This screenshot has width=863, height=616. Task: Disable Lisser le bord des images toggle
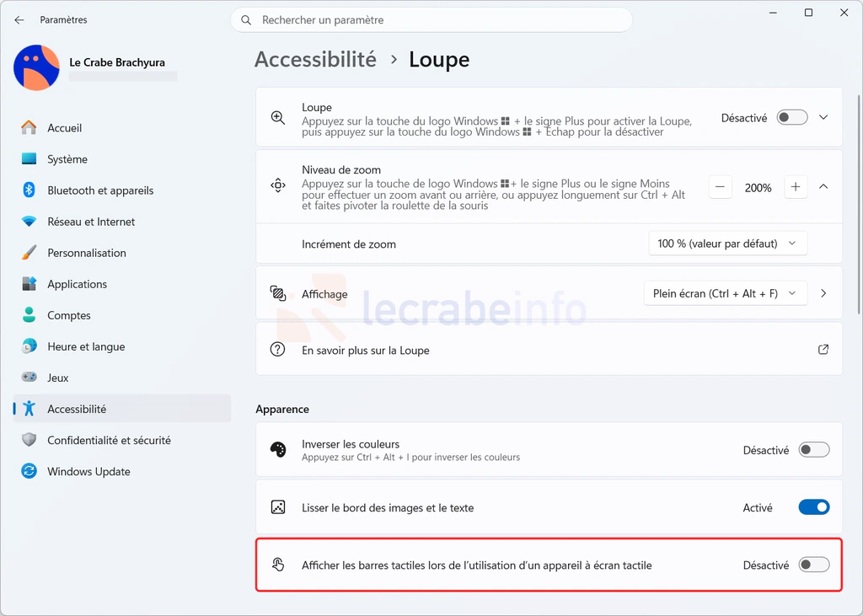tap(814, 507)
